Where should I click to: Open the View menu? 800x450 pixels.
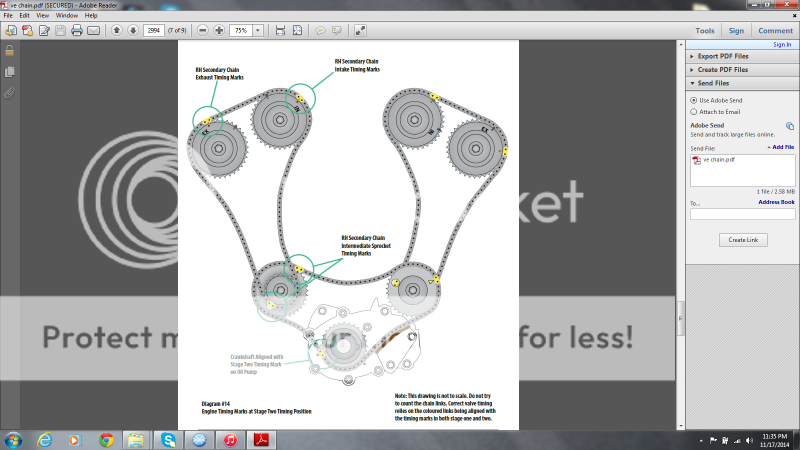42,16
